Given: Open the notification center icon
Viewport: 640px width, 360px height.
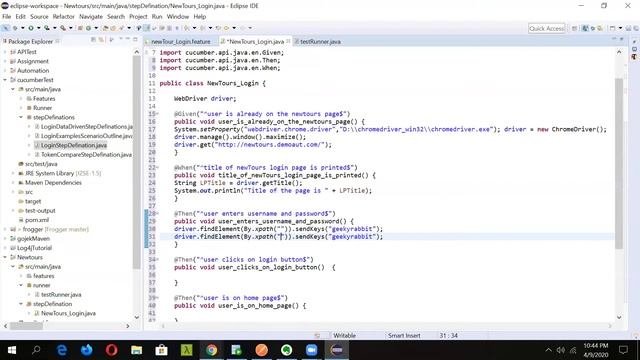Looking at the screenshot, I should (x=623, y=350).
